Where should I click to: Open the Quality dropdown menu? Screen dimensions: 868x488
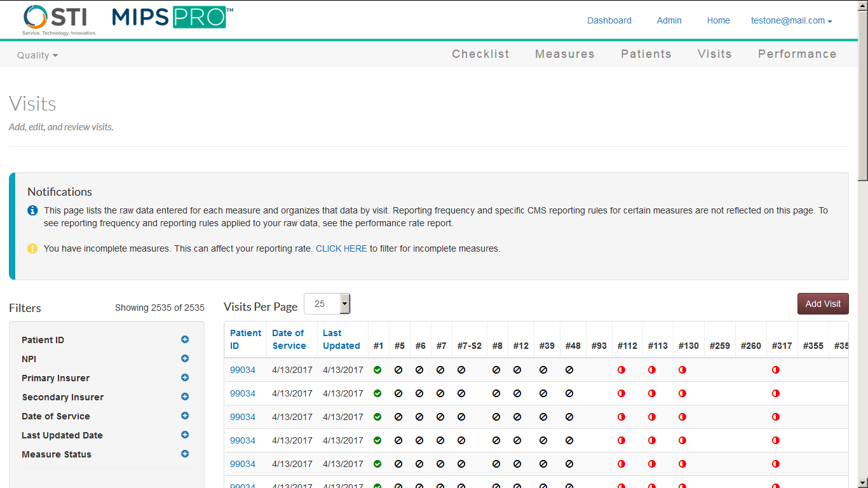tap(37, 55)
